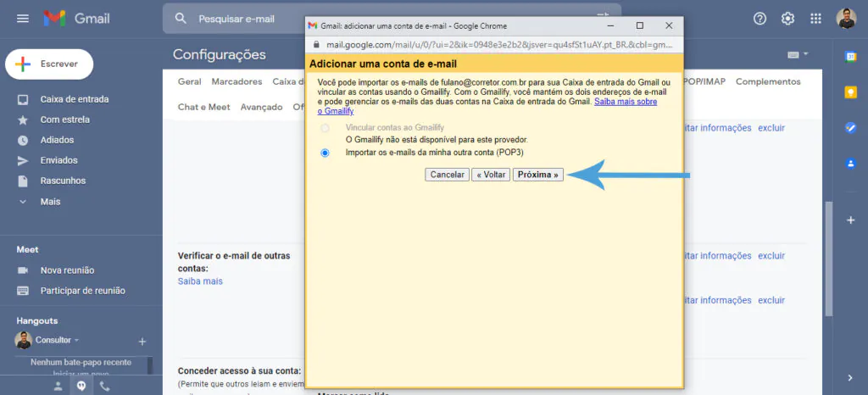The width and height of the screenshot is (868, 395).
Task: Click the lock icon in popup address bar
Action: point(316,44)
